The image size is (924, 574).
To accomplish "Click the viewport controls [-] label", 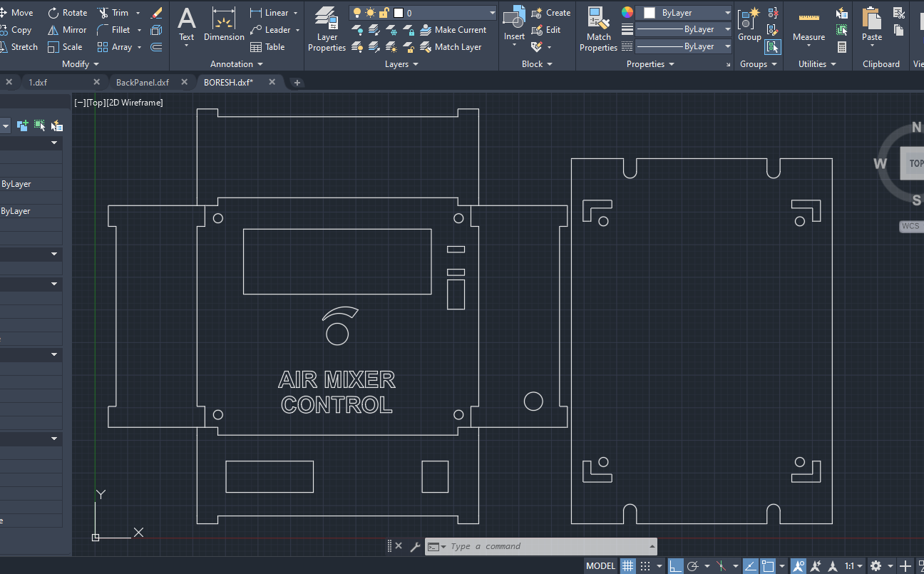I will 79,103.
